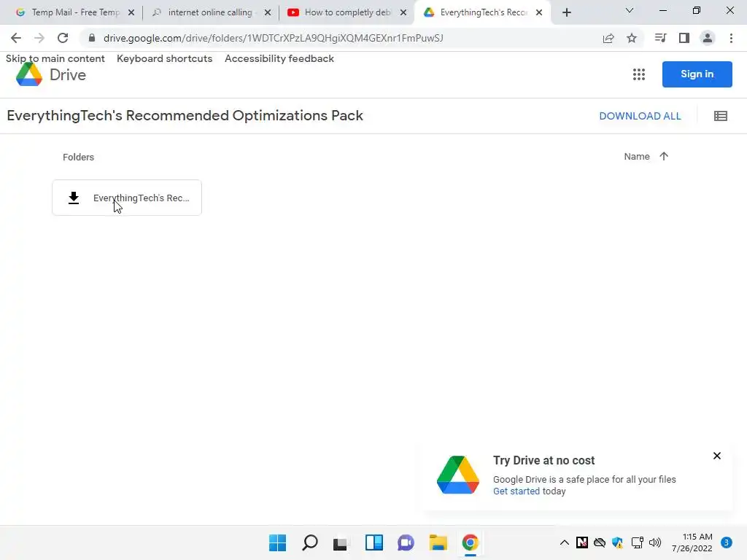Click the address bar URL
Screen dimensions: 747x560
(273, 38)
